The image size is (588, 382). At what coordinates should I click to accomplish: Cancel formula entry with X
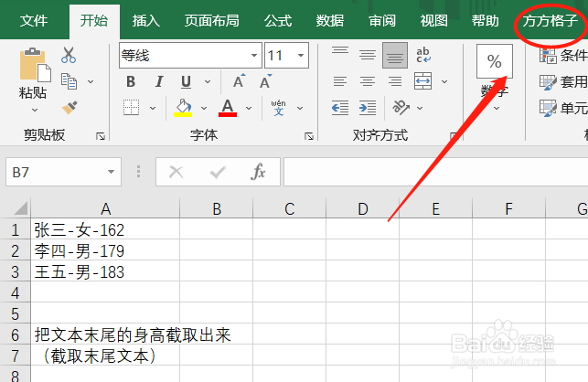(176, 172)
